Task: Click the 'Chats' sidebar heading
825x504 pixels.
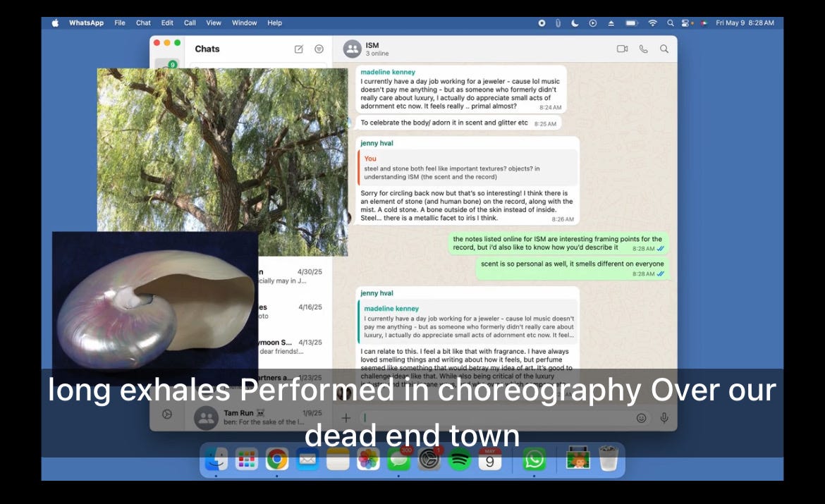Action: 207,49
